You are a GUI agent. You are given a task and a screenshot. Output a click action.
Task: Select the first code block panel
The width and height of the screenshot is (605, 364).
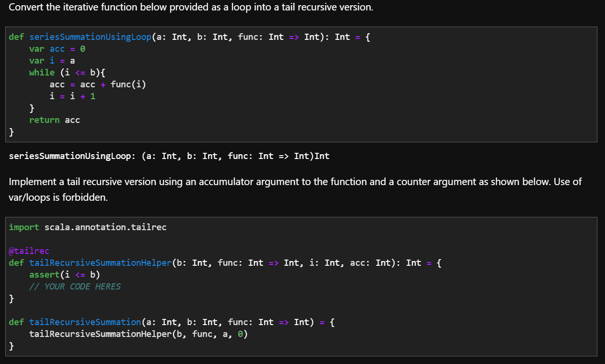(x=302, y=84)
